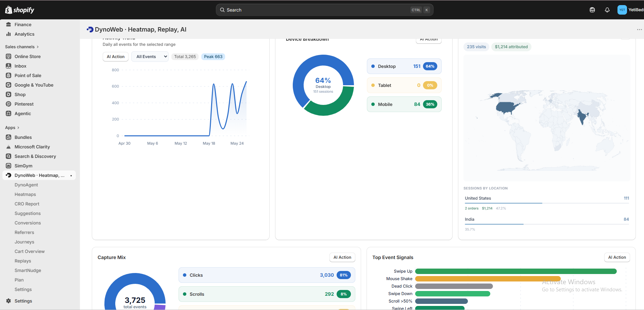Open the Analytics sidebar icon
Image resolution: width=644 pixels, height=310 pixels.
click(x=9, y=34)
